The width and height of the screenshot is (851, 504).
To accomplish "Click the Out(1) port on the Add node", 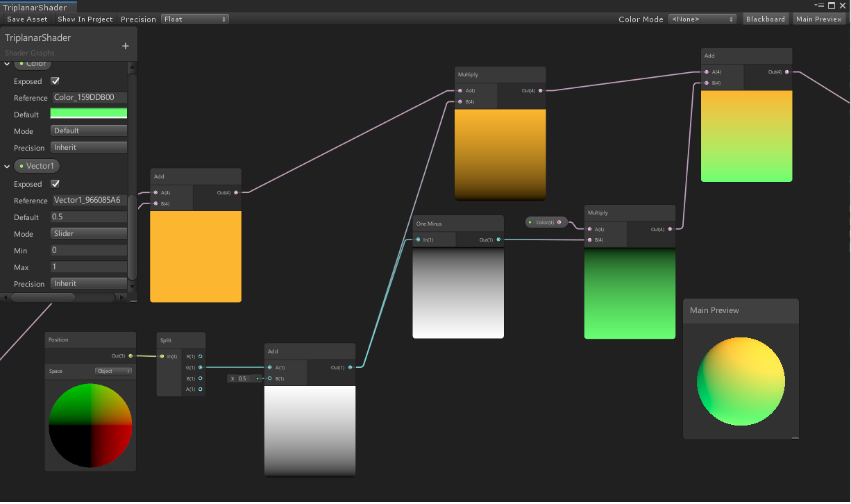I will click(x=350, y=367).
